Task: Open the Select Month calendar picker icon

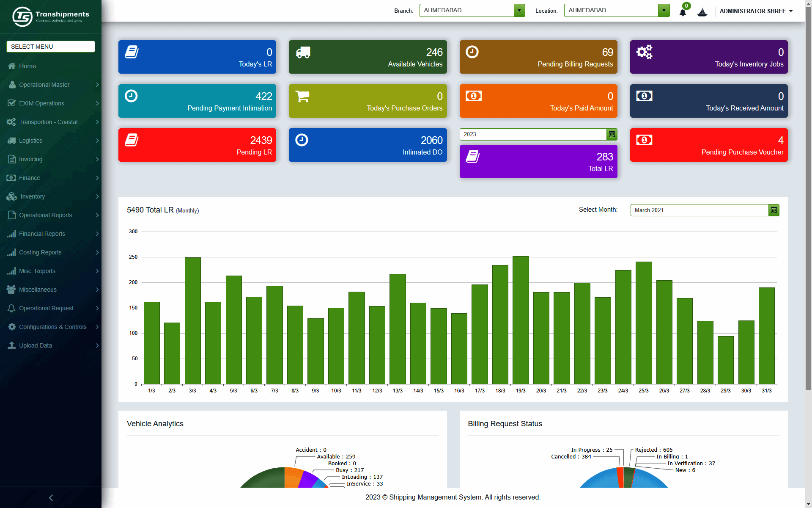Action: (x=774, y=210)
